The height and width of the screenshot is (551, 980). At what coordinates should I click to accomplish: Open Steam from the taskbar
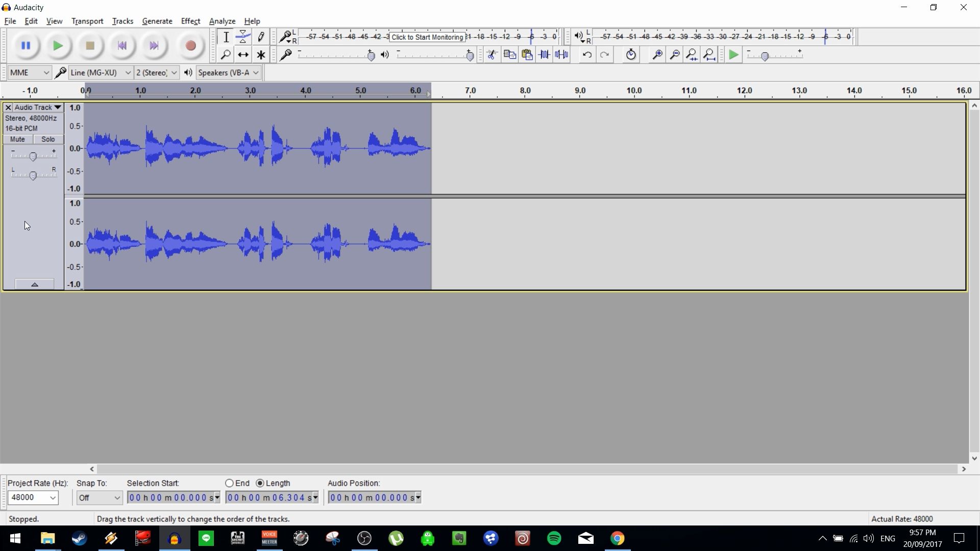tap(79, 538)
